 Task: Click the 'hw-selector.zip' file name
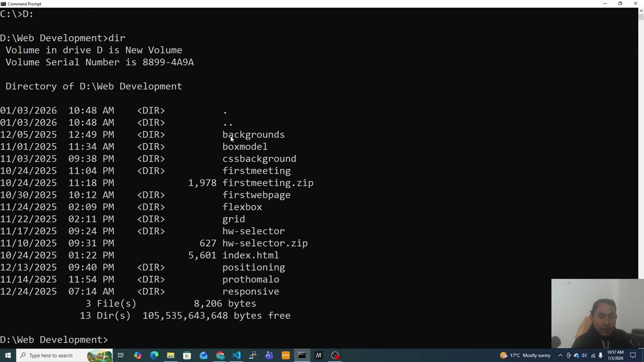tap(265, 243)
